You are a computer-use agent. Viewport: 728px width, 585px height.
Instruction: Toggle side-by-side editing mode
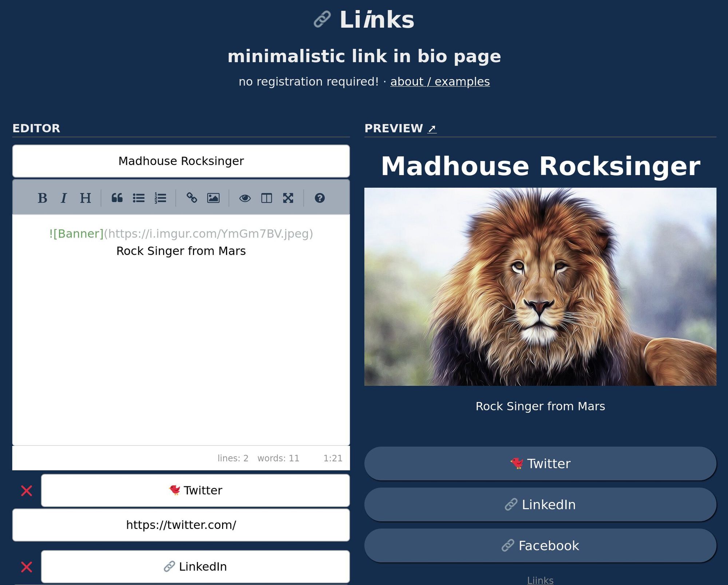pos(267,198)
